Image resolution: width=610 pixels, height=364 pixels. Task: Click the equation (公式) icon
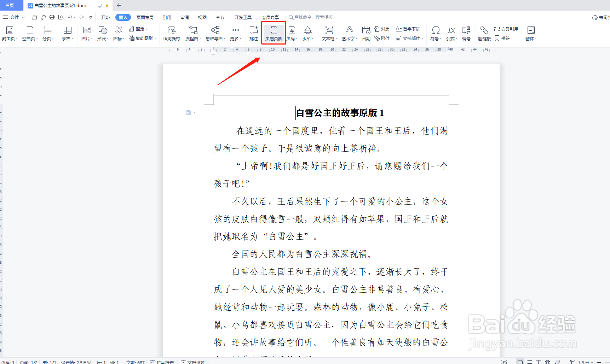click(x=451, y=30)
